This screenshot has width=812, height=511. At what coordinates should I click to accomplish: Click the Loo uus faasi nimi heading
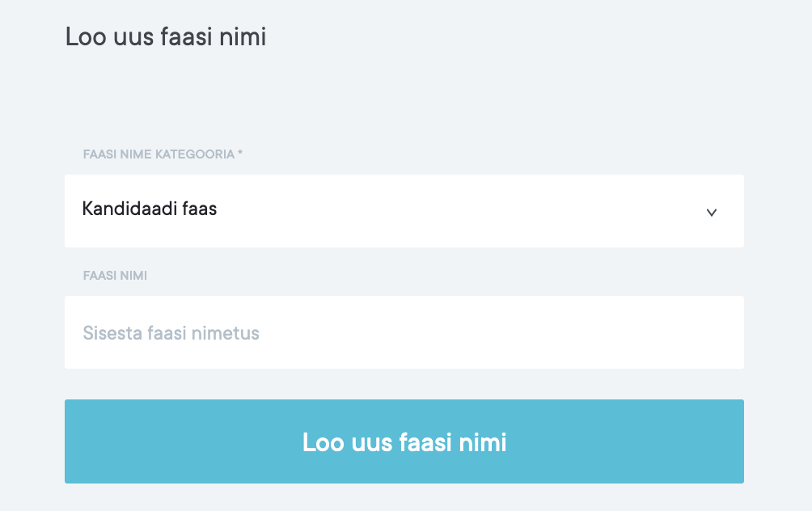click(166, 36)
